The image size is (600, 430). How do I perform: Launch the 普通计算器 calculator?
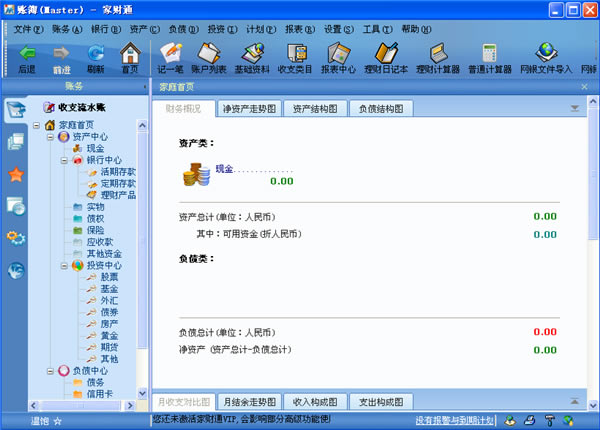click(x=490, y=58)
